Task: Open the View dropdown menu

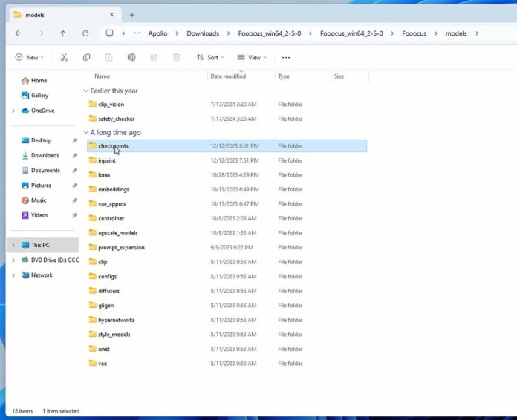Action: click(x=252, y=58)
